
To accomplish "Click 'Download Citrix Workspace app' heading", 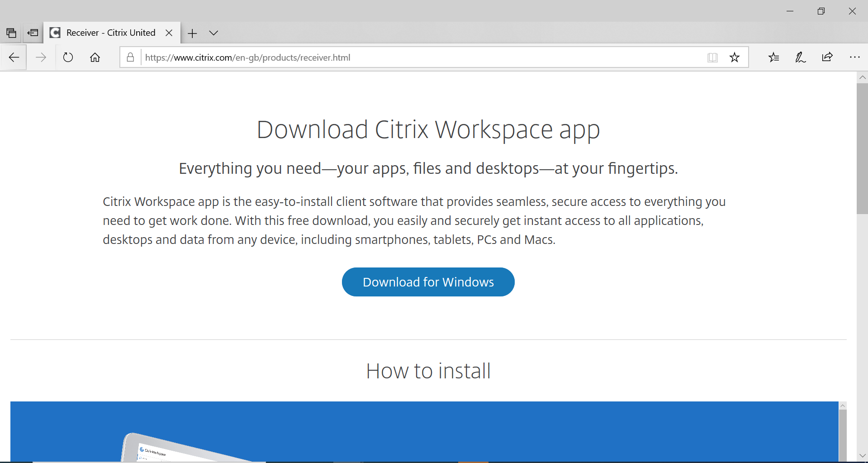I will (x=428, y=130).
